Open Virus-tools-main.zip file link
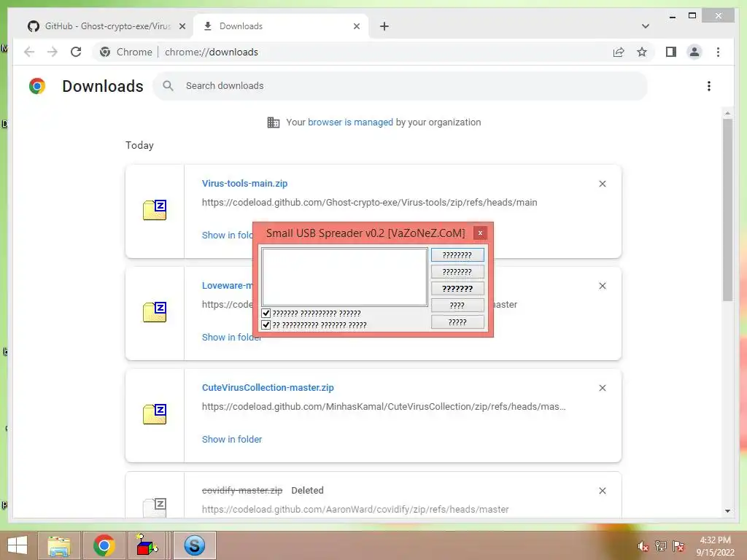Image resolution: width=747 pixels, height=560 pixels. [244, 183]
